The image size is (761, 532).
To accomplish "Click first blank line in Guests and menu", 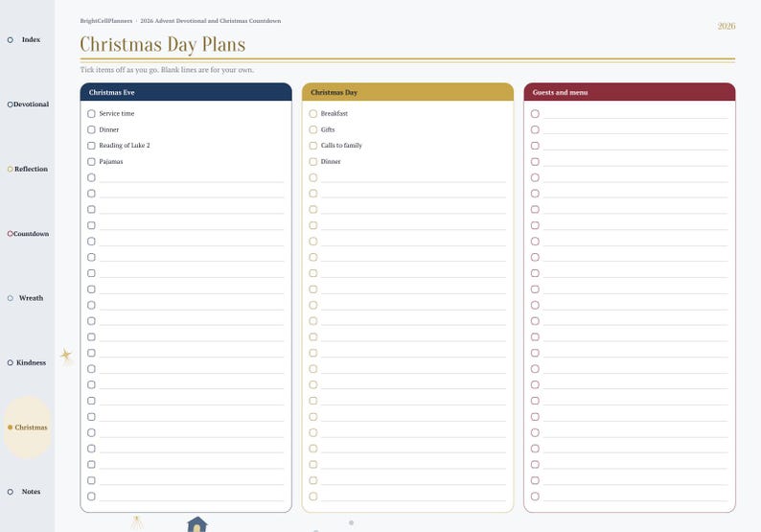I will 635,115.
